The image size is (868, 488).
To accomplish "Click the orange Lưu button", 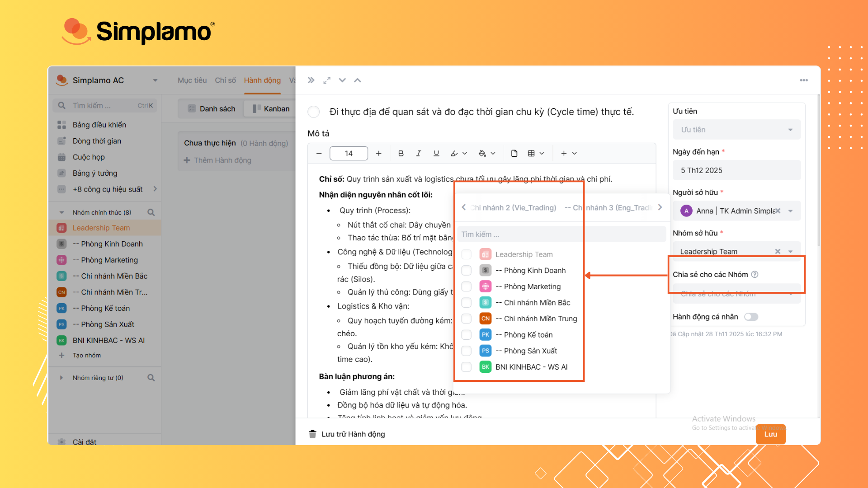I will coord(770,434).
